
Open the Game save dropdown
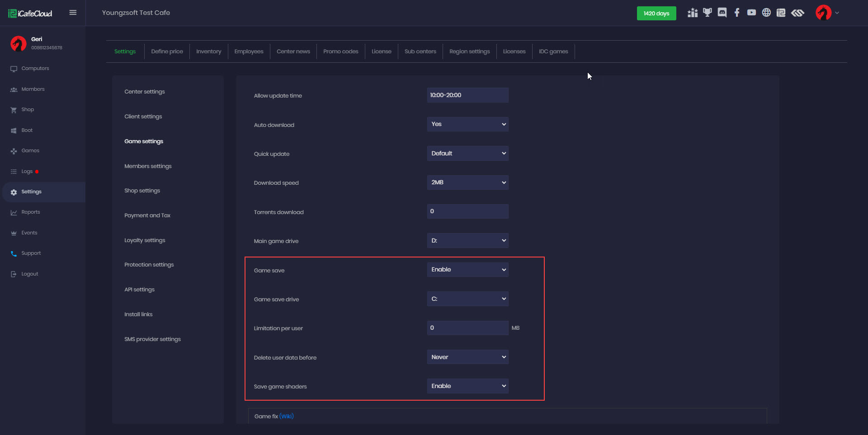[x=467, y=270]
